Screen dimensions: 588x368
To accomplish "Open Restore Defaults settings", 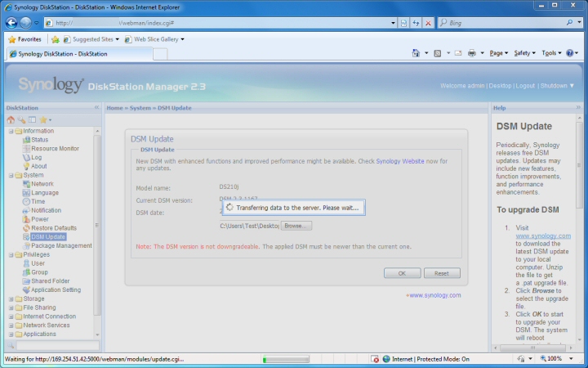I will (54, 228).
